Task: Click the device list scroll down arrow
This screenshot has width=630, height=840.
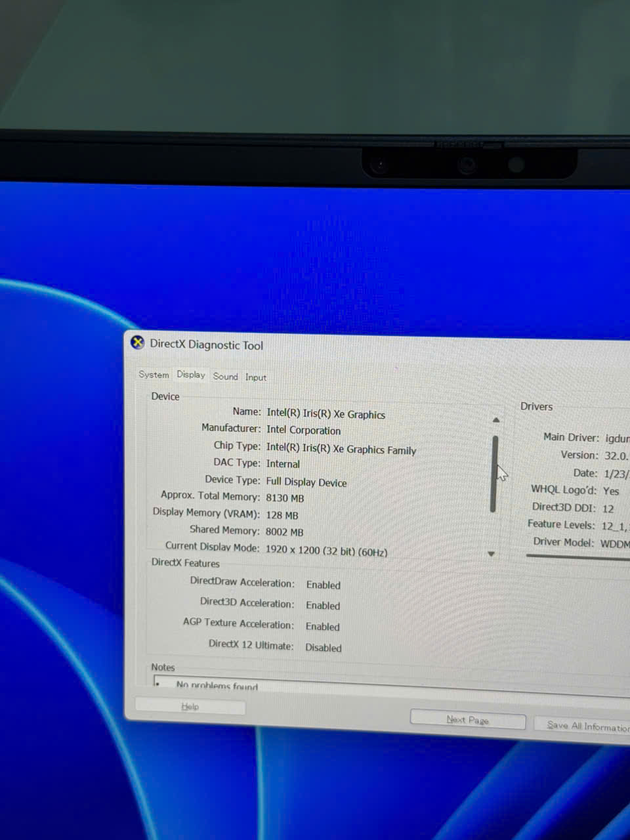Action: [x=492, y=555]
